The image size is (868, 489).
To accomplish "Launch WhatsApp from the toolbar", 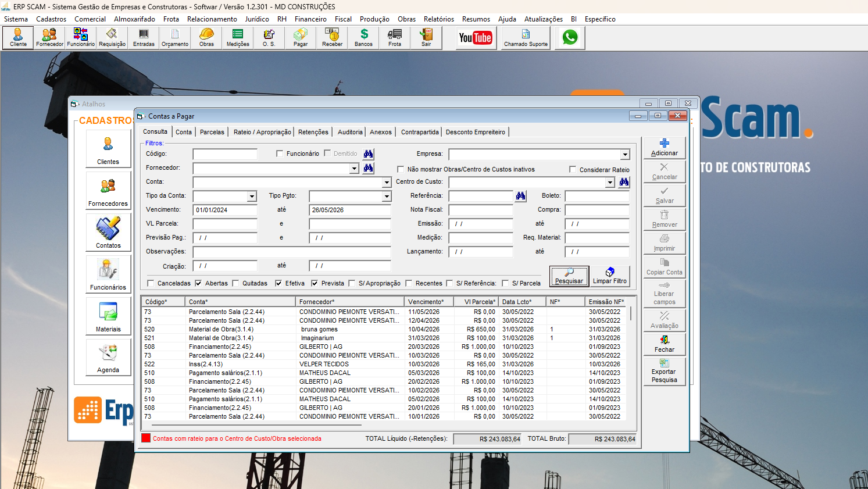I will tap(570, 38).
